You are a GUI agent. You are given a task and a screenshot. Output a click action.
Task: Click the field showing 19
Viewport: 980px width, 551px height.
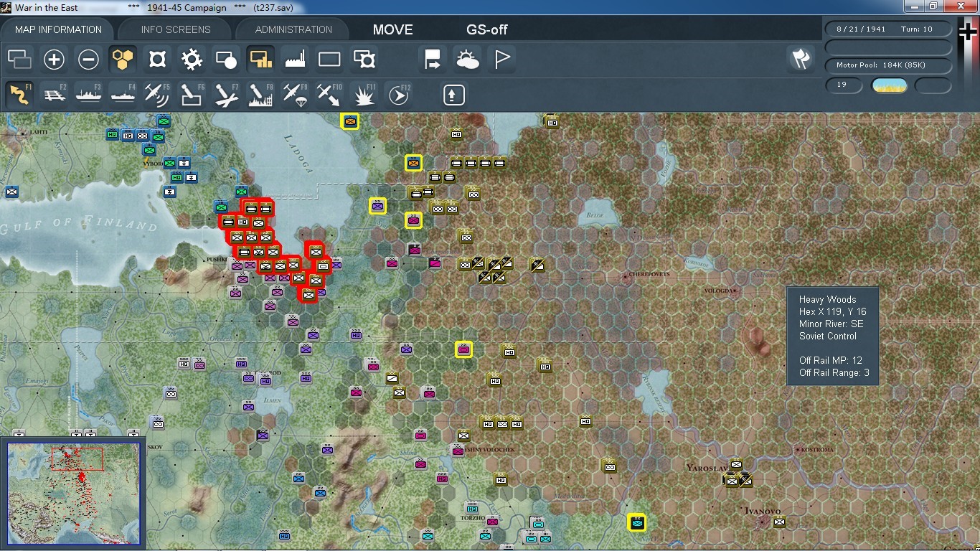click(844, 85)
